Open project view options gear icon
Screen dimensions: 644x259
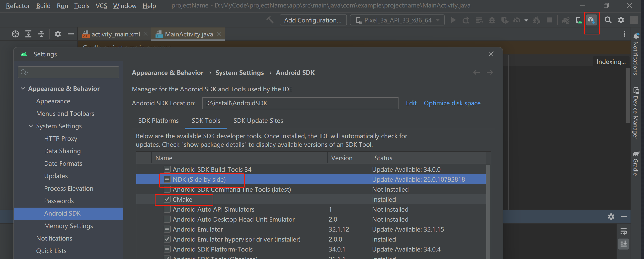point(58,34)
